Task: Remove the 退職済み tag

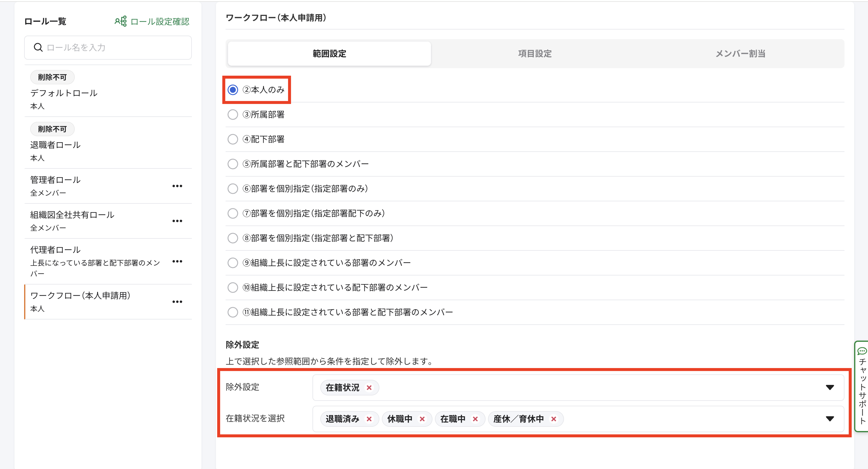Action: point(369,419)
